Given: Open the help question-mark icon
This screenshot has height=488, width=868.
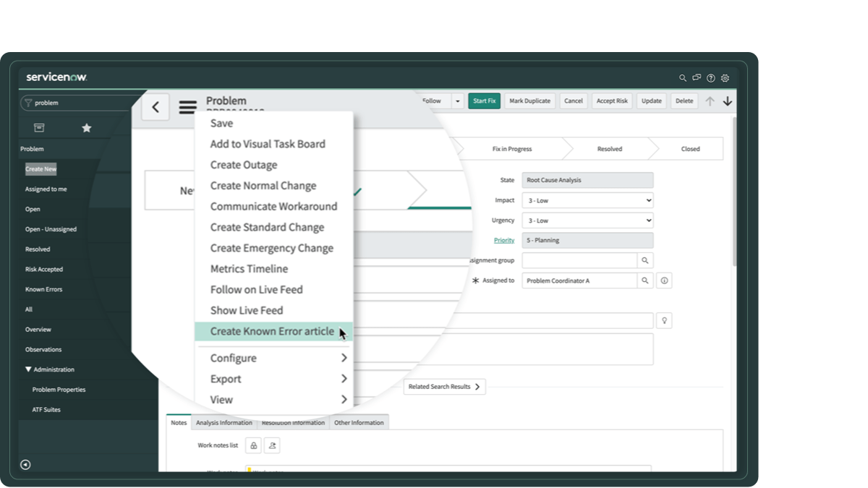Looking at the screenshot, I should [x=710, y=77].
